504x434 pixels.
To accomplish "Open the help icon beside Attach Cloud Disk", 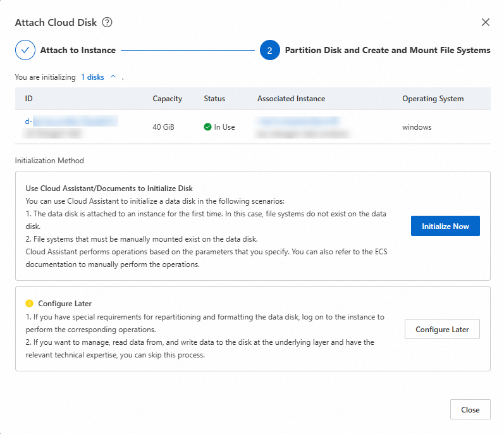I will pos(108,23).
